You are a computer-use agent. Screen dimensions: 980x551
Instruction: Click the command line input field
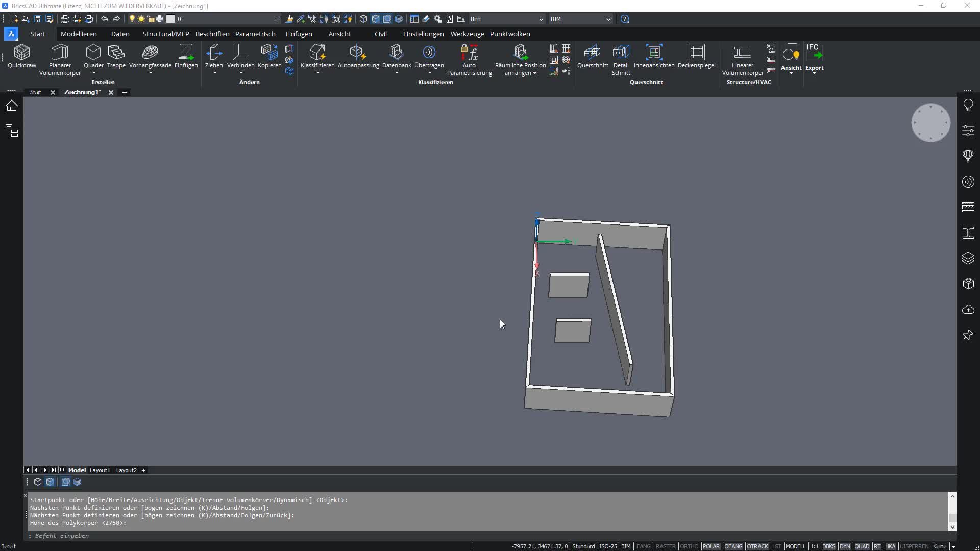(487, 536)
